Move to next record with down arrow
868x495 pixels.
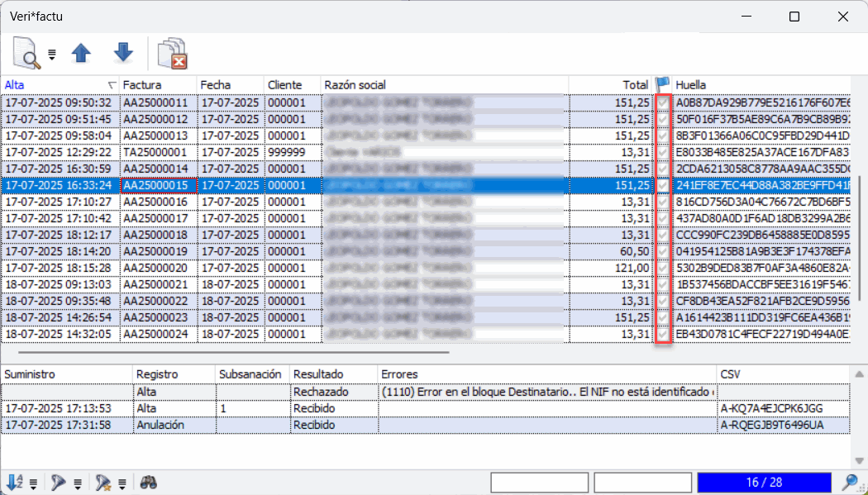point(123,53)
